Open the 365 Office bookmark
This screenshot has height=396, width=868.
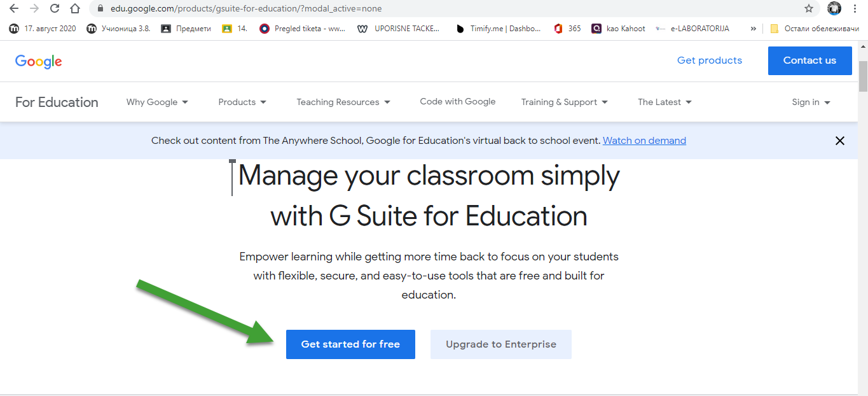tap(567, 29)
